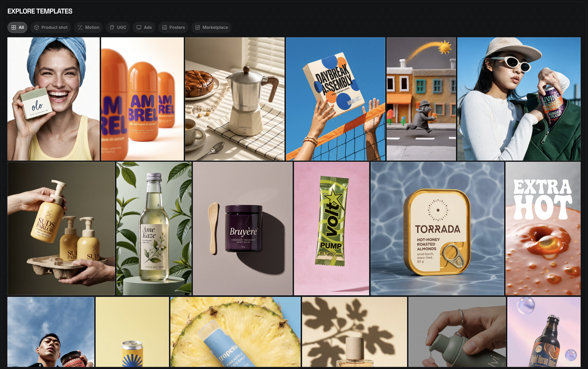This screenshot has width=588, height=369.
Task: Select the Living Signal Brewery can template
Action: tap(519, 99)
